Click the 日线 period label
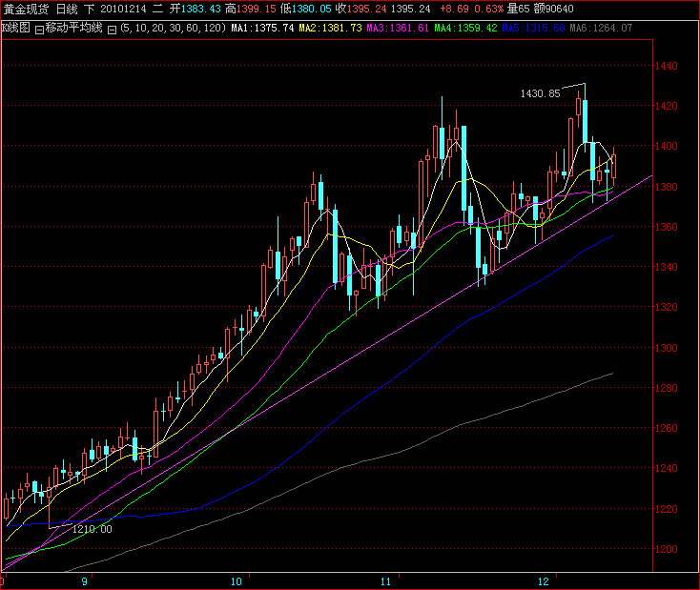Image resolution: width=700 pixels, height=590 pixels. [x=67, y=9]
